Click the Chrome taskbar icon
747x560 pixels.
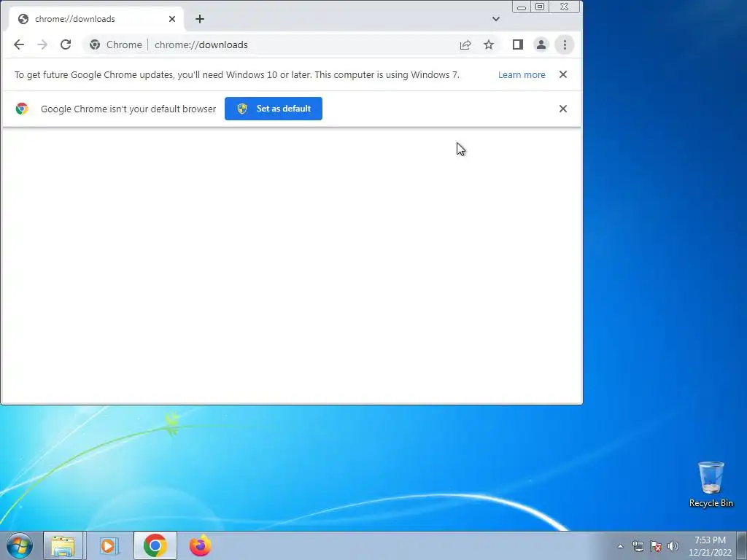[155, 545]
